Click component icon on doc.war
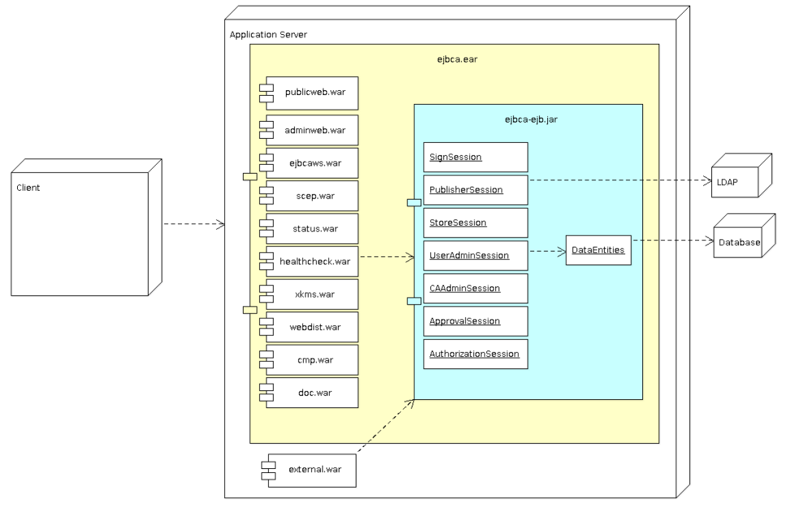 coord(266,393)
